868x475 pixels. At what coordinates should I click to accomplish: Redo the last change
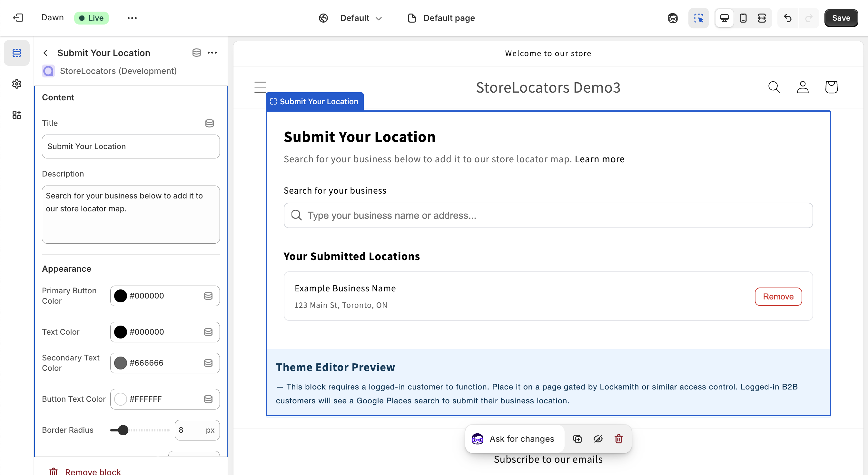point(809,18)
